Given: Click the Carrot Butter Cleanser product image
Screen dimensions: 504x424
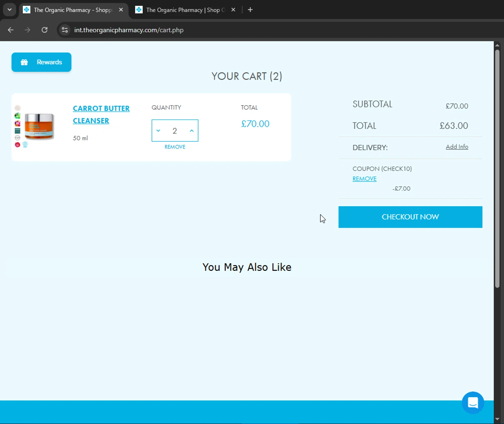Looking at the screenshot, I should pos(39,126).
